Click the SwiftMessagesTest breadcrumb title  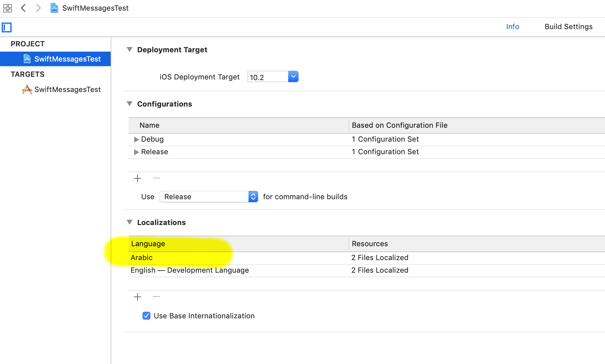95,8
